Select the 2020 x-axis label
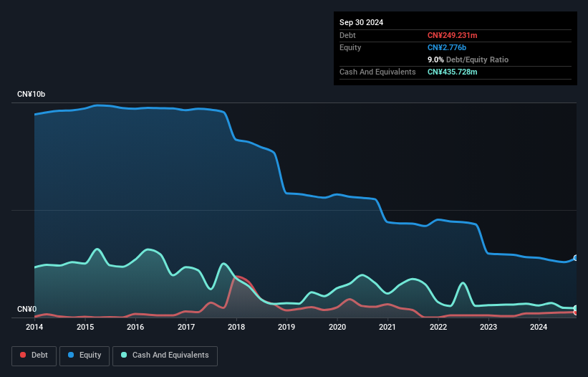Image resolution: width=588 pixels, height=377 pixels. (337, 327)
